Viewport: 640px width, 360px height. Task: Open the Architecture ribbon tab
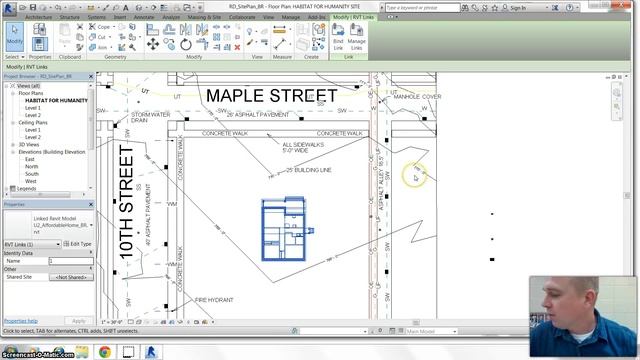38,17
